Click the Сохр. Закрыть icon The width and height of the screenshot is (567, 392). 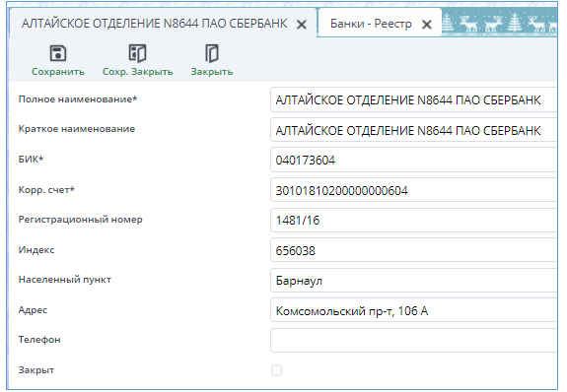pyautogui.click(x=137, y=53)
